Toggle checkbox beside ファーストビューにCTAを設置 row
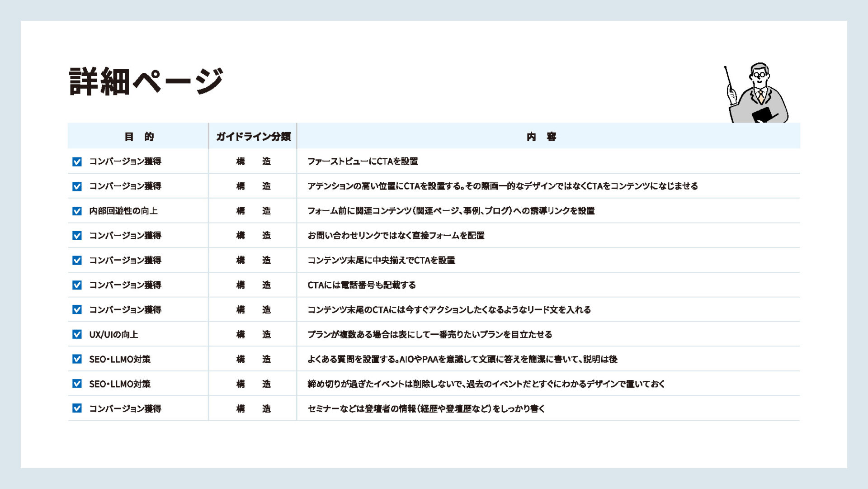 pyautogui.click(x=77, y=161)
